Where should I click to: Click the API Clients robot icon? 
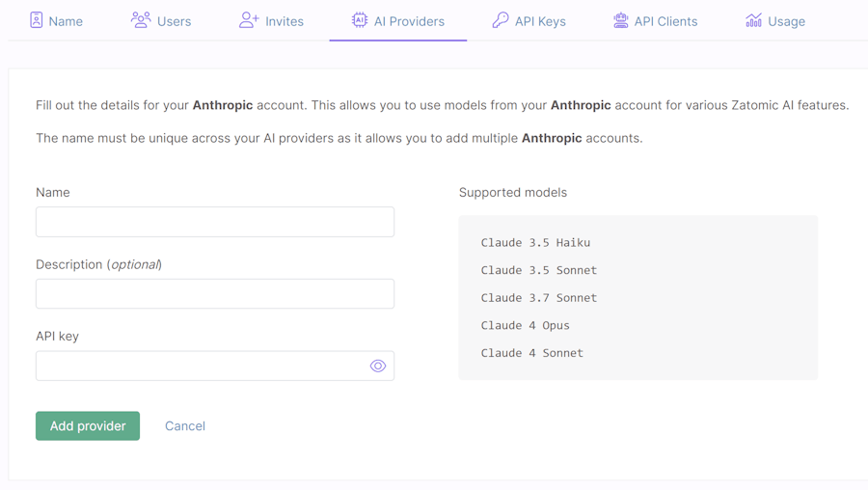coord(620,20)
